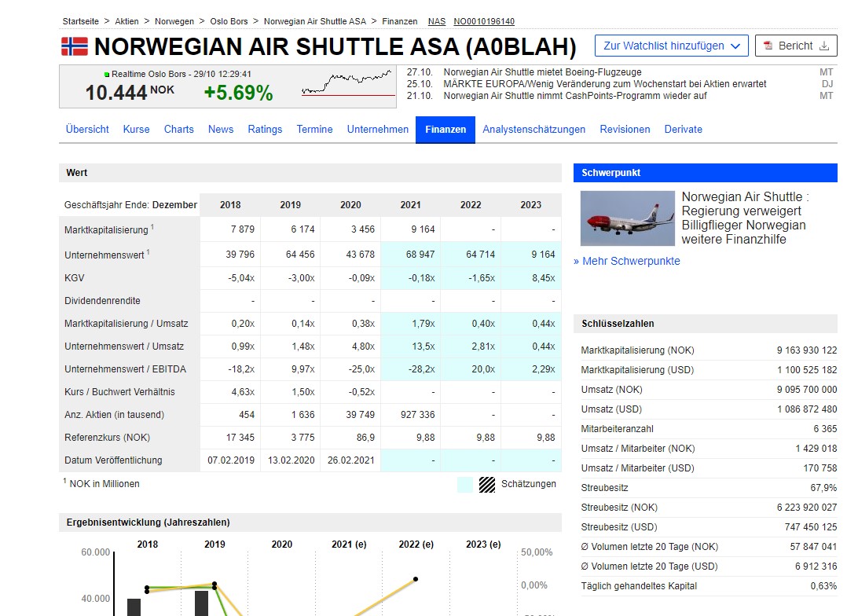Click the Norwegen breadcrumb link

(x=174, y=21)
